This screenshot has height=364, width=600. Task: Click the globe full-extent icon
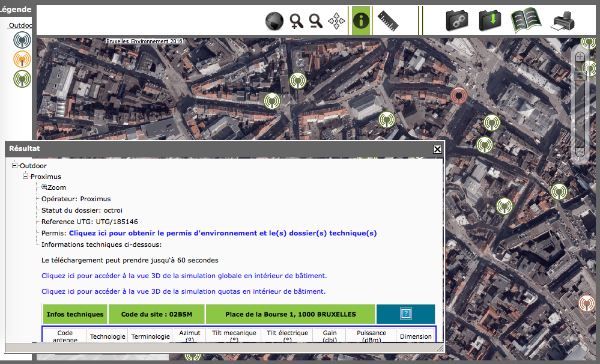coord(274,21)
